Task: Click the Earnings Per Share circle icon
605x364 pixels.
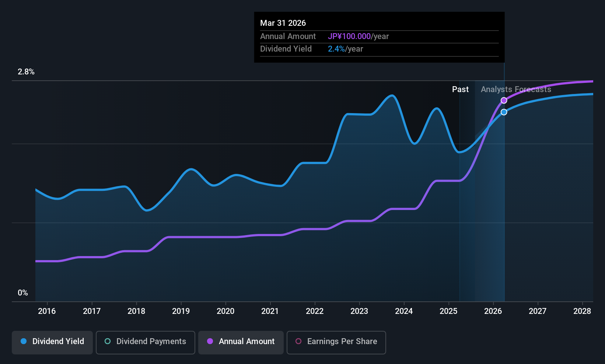Action: point(299,342)
